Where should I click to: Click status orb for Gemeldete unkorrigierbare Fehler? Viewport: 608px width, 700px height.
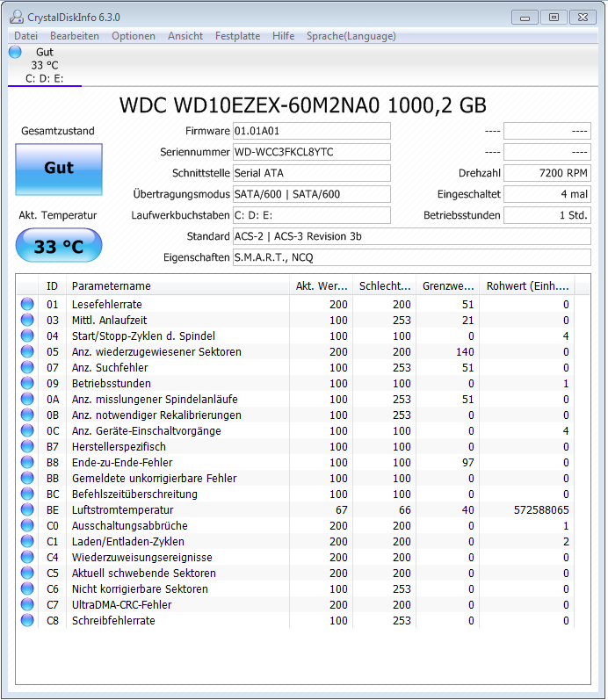(27, 478)
